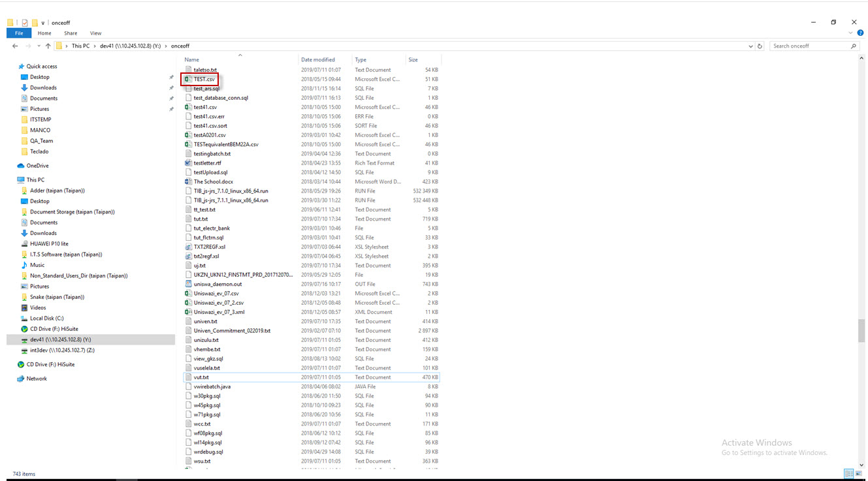Screen dimensions: 868x481
Task: Open the Help question mark icon
Action: coord(861,33)
